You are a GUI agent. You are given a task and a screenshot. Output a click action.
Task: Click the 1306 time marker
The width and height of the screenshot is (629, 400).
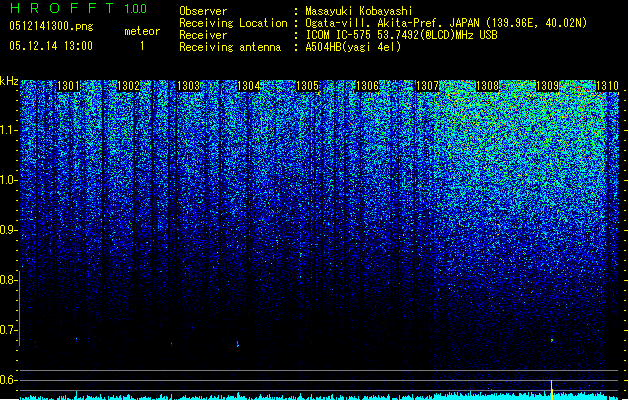click(367, 86)
